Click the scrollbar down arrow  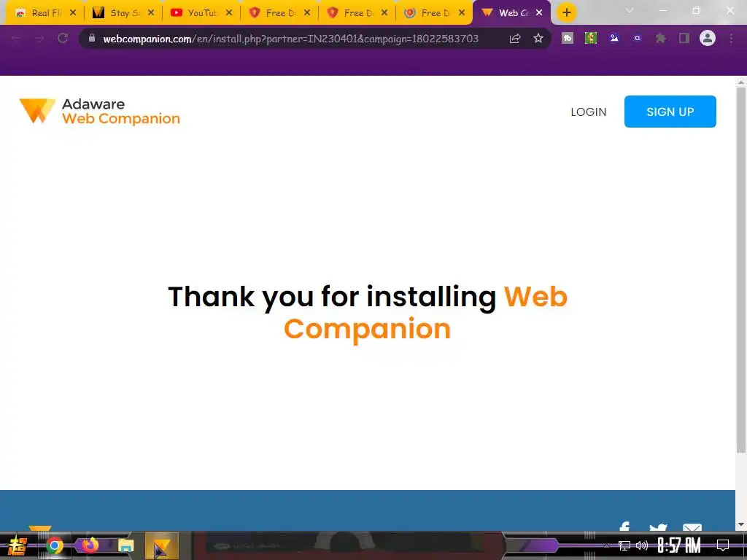point(741,524)
